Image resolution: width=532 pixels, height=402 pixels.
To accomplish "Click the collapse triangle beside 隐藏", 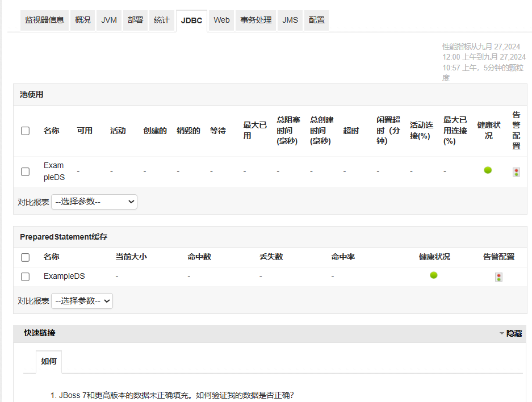I will [x=501, y=334].
